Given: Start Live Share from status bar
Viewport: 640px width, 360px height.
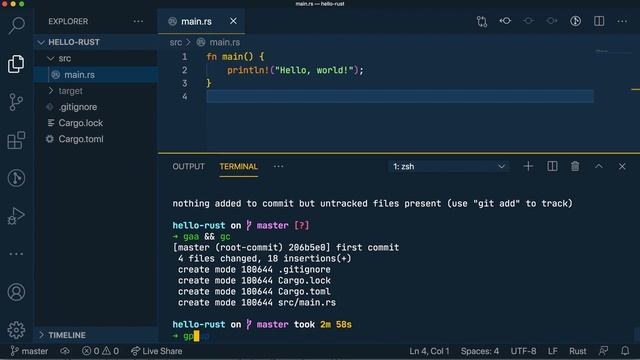Looking at the screenshot, I should click(x=157, y=351).
